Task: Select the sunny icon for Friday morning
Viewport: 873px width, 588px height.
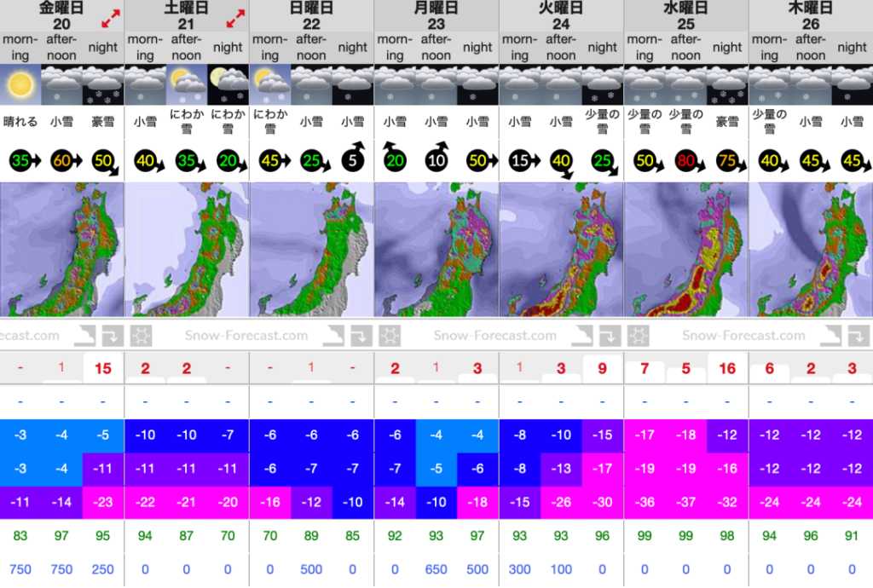Action: (20, 84)
